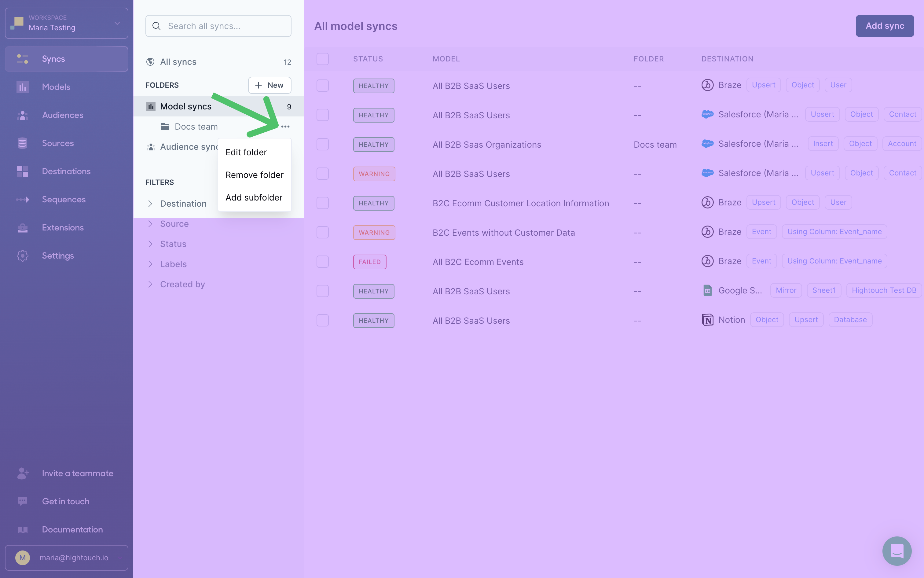
Task: Check the All B2B Saas Organizations row
Action: point(323,144)
